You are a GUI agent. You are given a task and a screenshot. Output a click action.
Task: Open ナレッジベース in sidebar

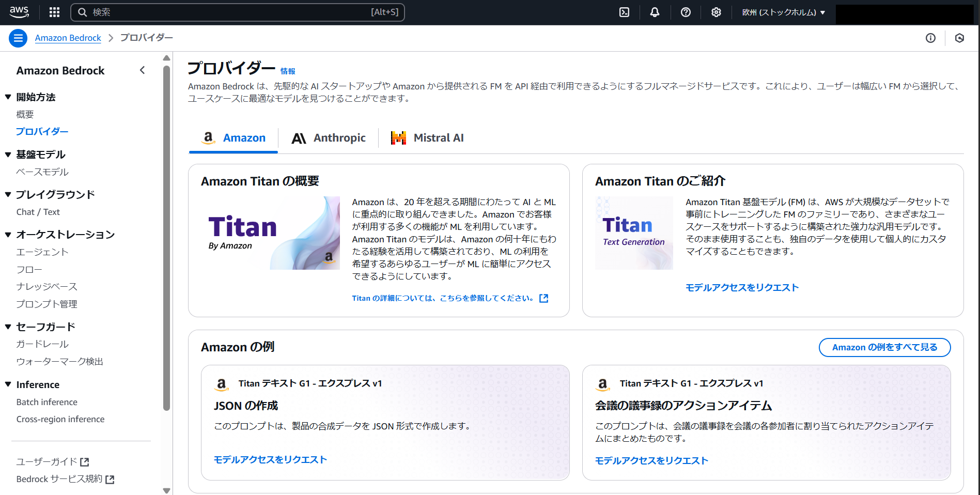46,287
